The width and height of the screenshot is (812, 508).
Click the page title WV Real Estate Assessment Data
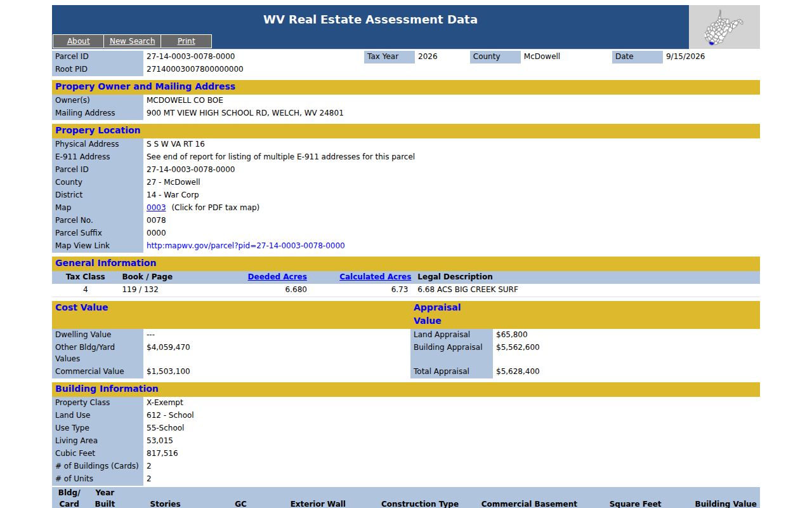[370, 20]
